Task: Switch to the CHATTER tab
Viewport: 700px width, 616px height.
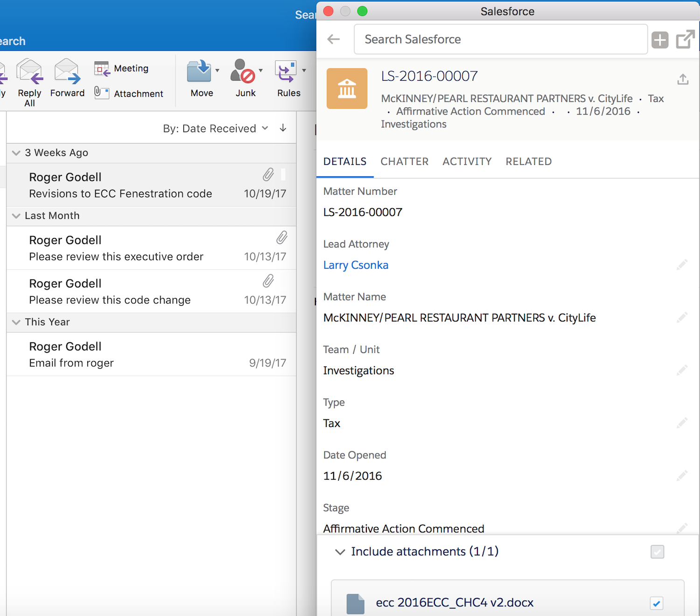Action: tap(405, 161)
